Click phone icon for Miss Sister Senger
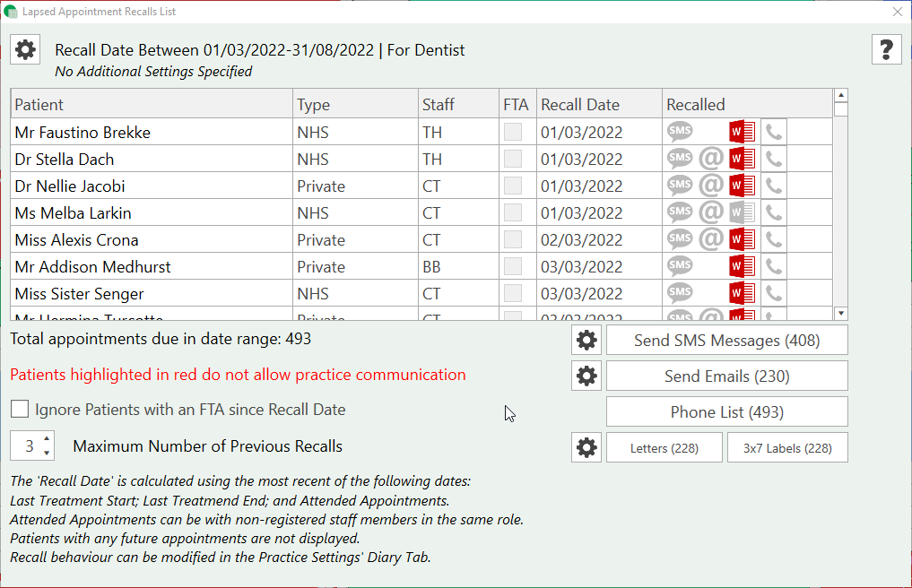This screenshot has height=588, width=912. [773, 294]
